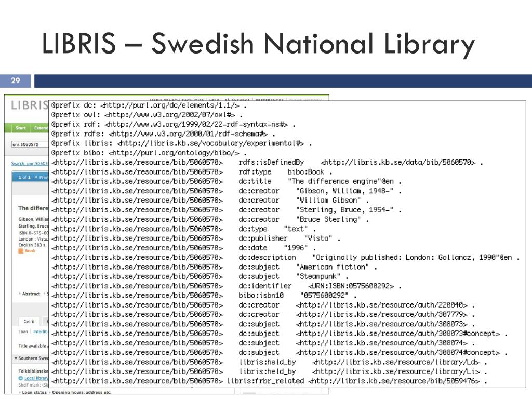
Task: Choose the Loan option under Get it
Action: [23, 331]
